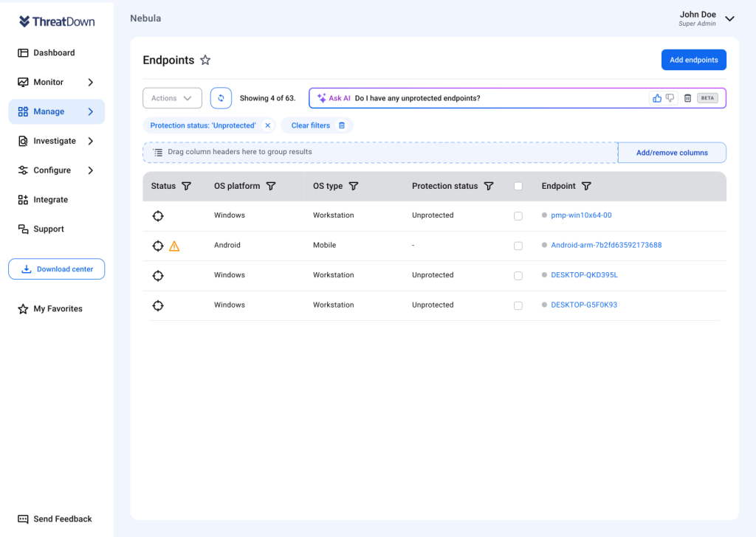Image resolution: width=756 pixels, height=537 pixels.
Task: Open endpoint link DESKTOP-G5F0K93
Action: pos(584,305)
